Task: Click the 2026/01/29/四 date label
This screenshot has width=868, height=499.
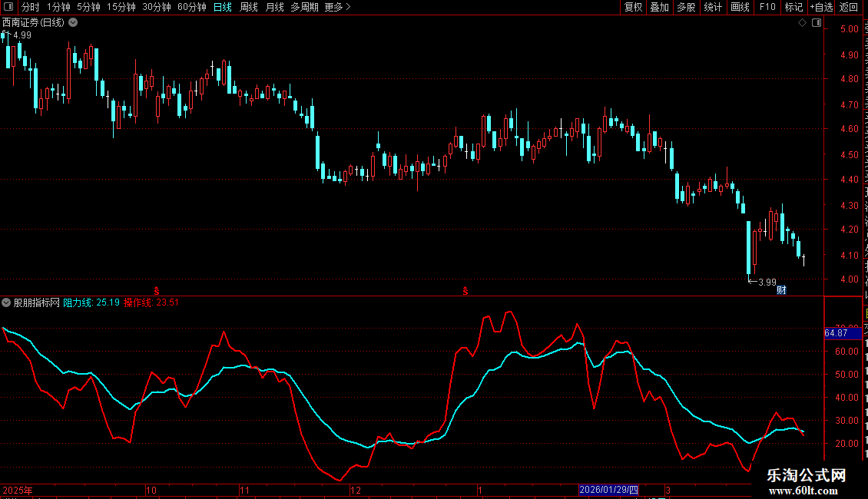Action: [x=608, y=490]
